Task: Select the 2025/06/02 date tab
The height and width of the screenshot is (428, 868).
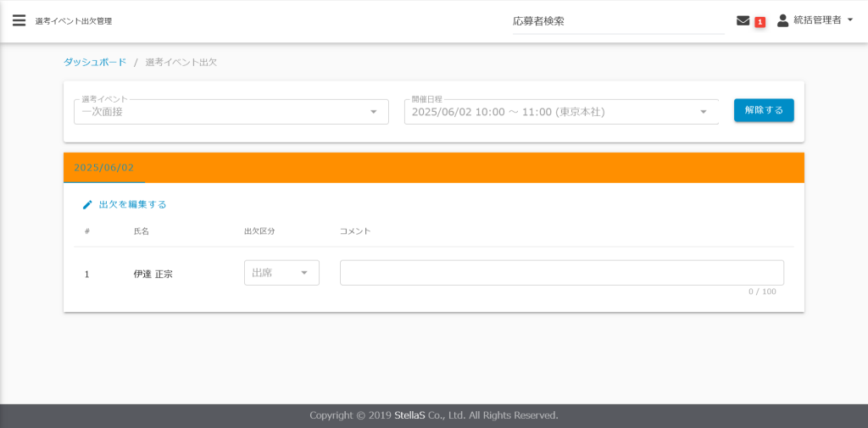Action: click(x=104, y=168)
